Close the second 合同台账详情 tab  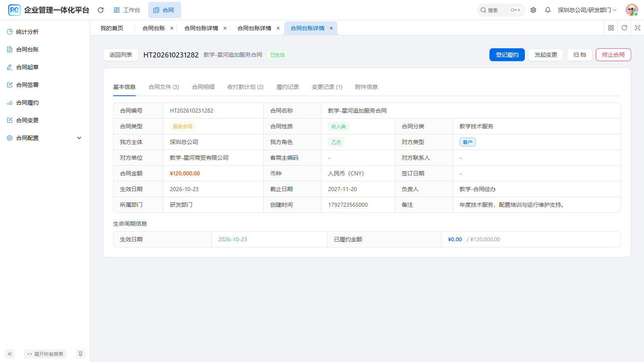278,28
